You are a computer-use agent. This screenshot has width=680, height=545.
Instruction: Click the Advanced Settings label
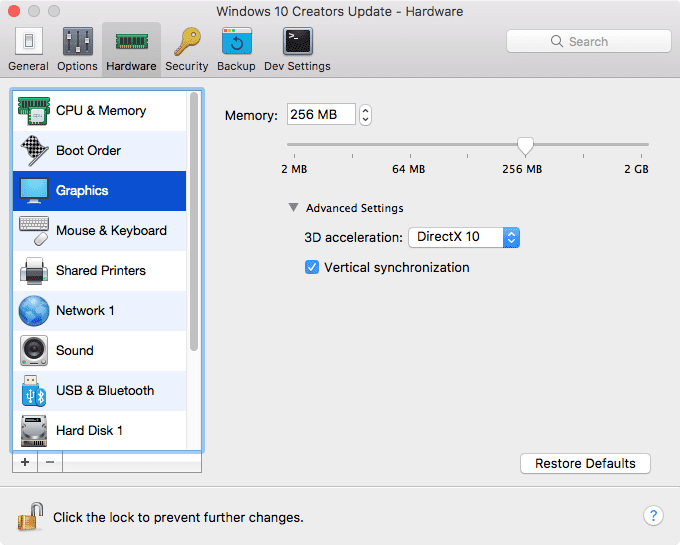click(x=355, y=208)
